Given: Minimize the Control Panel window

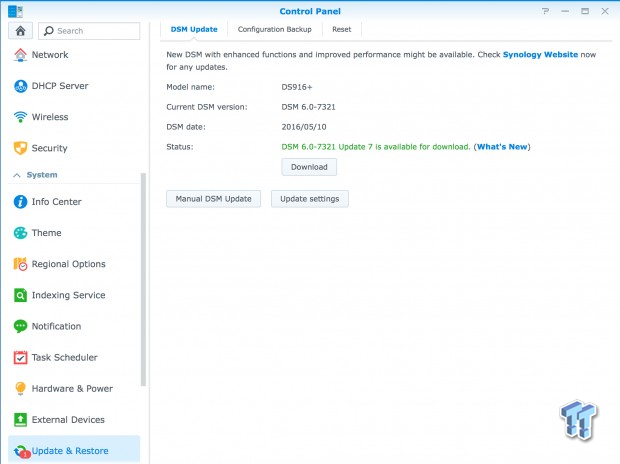Looking at the screenshot, I should pos(565,11).
